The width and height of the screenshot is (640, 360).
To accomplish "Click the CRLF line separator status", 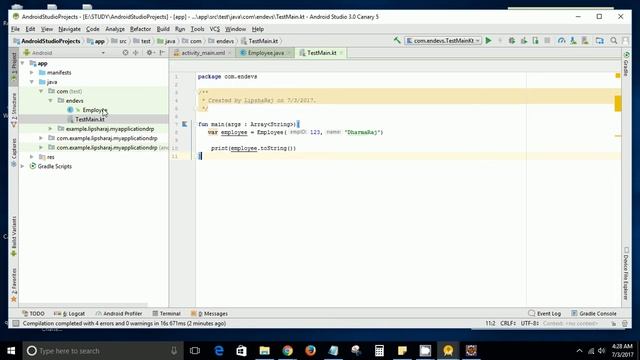I will point(508,323).
